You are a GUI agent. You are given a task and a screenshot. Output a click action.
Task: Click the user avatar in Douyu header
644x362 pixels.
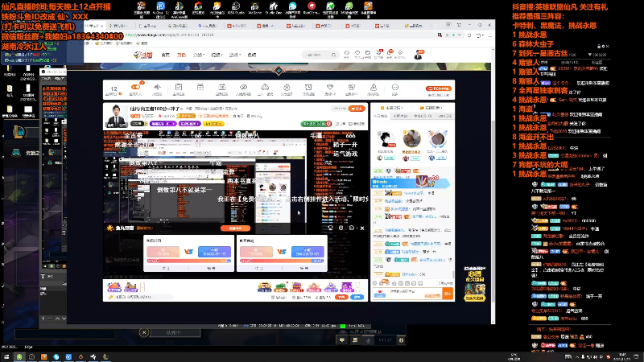[419, 54]
